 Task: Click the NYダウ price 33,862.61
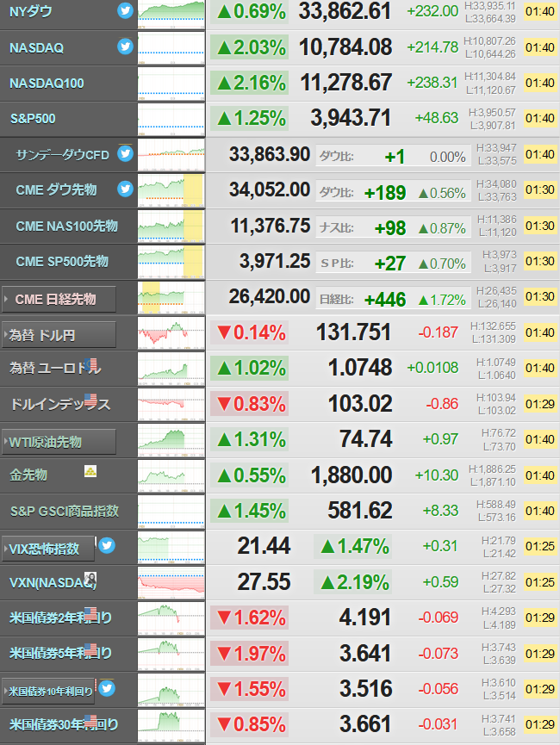345,11
